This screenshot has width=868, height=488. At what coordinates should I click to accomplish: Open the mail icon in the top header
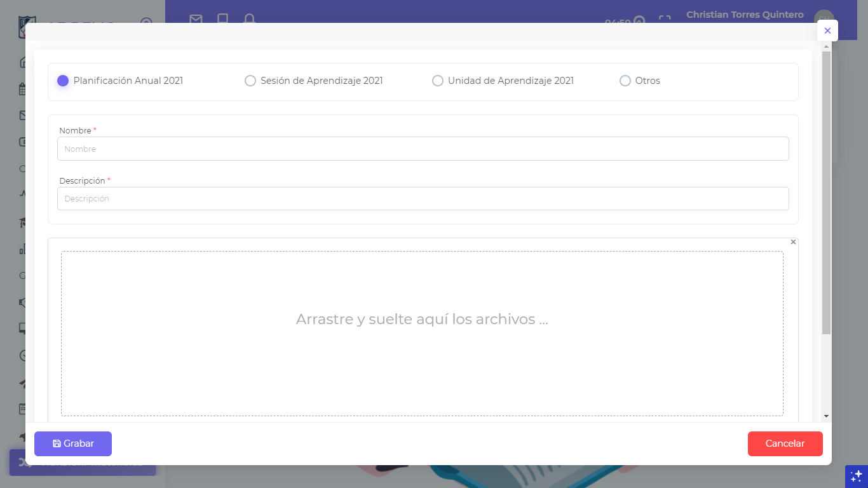click(196, 20)
